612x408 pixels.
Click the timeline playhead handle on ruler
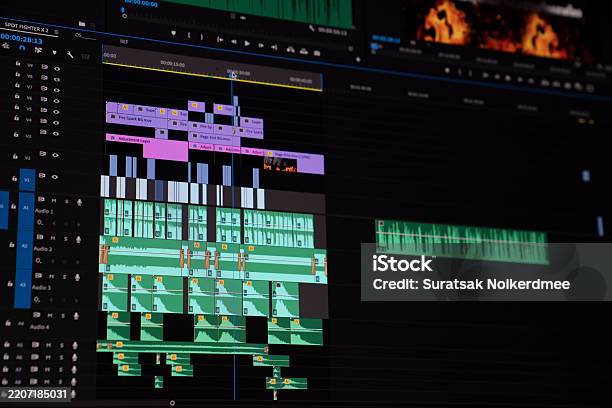click(x=233, y=75)
